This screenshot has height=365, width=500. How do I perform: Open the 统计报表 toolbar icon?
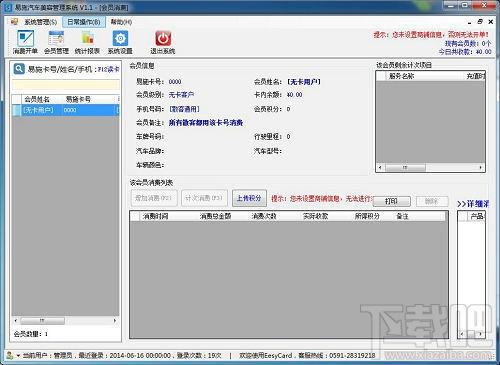coord(87,42)
